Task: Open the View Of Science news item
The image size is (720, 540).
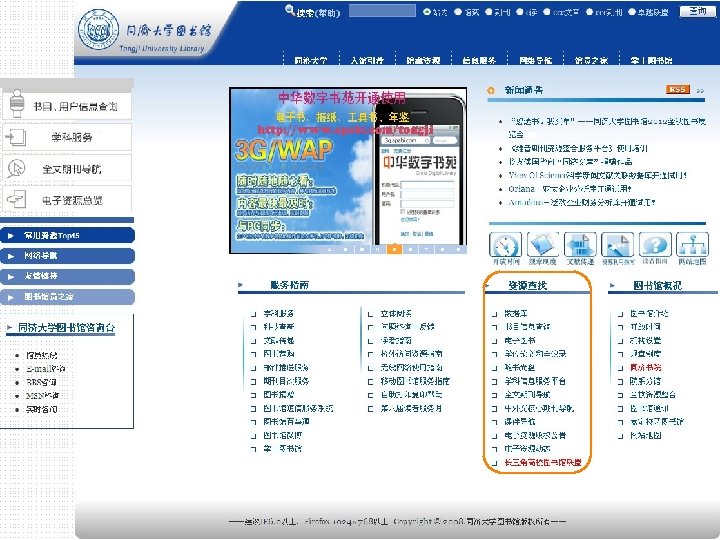Action: pos(597,175)
